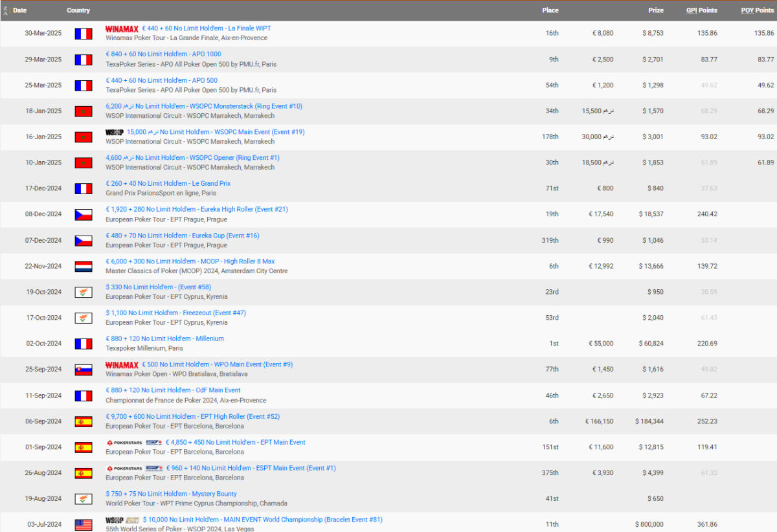Click the Netherlands flag in 22-Nov-2024 row
Viewport: 777px width, 532px height.
pos(84,267)
